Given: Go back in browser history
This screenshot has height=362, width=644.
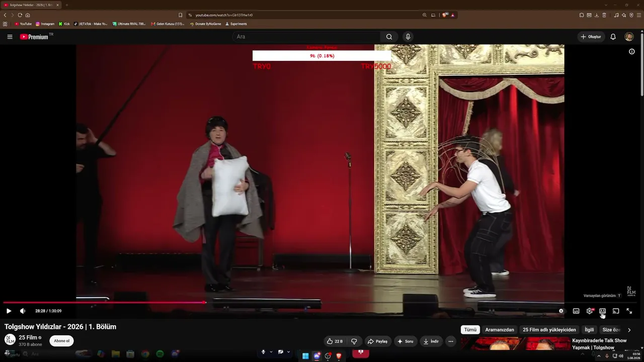Looking at the screenshot, I should coord(5,15).
